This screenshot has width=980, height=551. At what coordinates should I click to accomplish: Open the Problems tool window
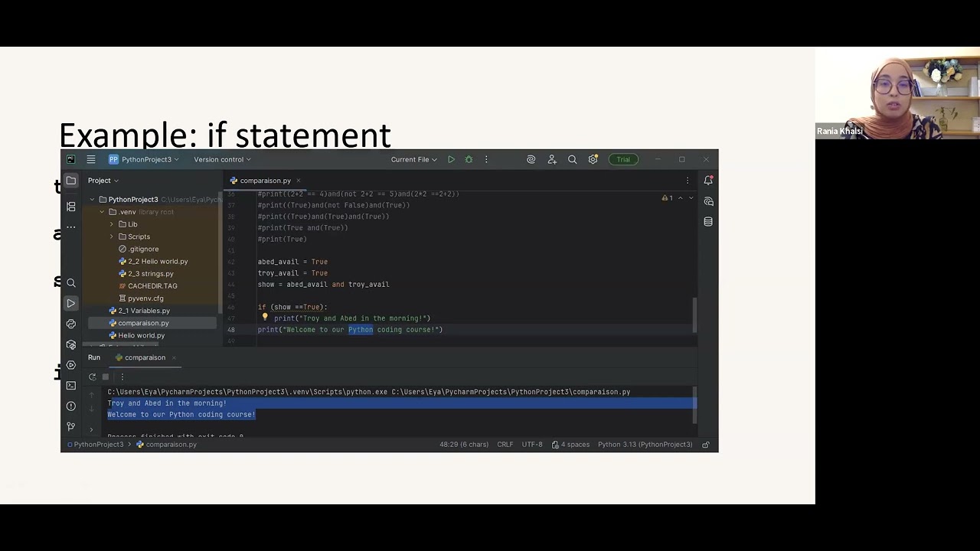[x=71, y=406]
